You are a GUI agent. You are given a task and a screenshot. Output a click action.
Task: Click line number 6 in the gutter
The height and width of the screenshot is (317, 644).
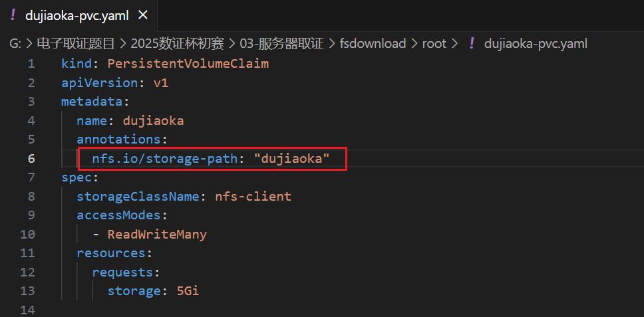[x=31, y=159]
